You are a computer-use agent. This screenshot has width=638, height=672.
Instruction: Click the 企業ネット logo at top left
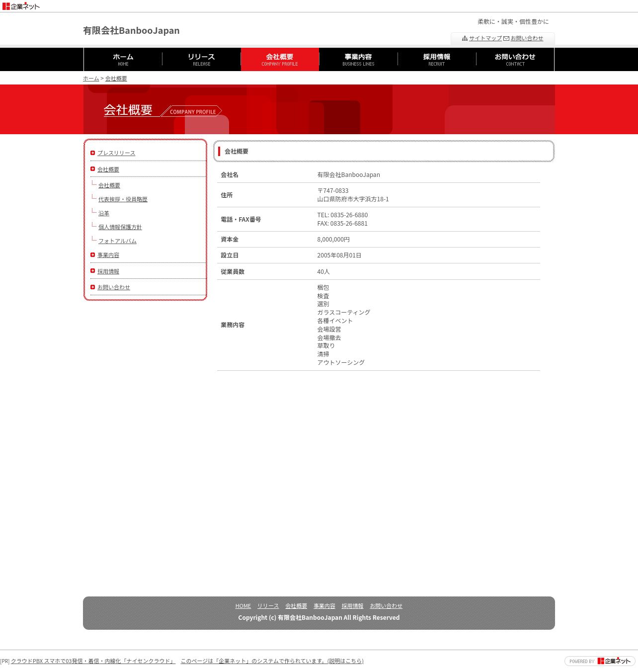21,6
